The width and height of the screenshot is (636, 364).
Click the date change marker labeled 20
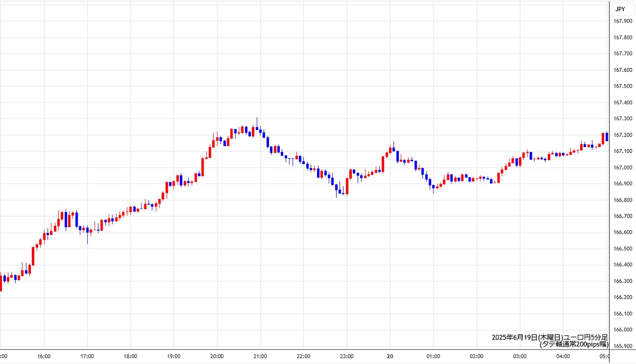click(390, 356)
